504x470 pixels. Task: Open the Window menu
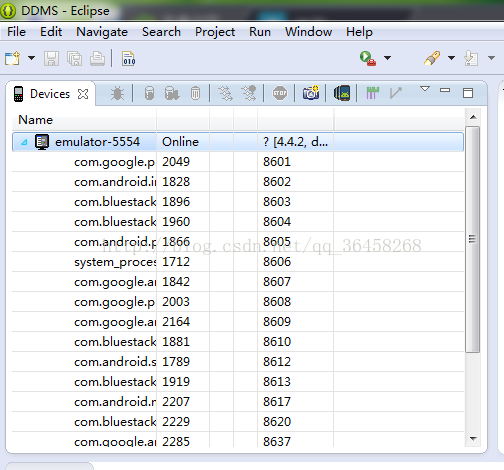coord(308,32)
